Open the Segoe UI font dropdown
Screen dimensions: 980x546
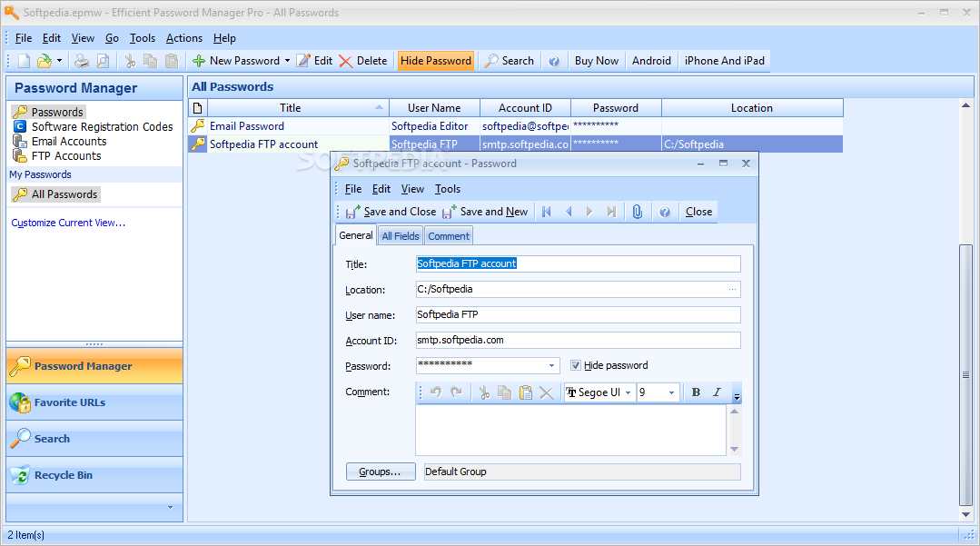629,392
